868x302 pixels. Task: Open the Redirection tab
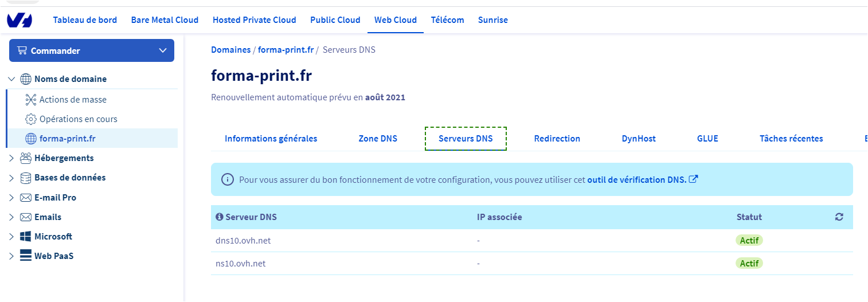point(557,139)
